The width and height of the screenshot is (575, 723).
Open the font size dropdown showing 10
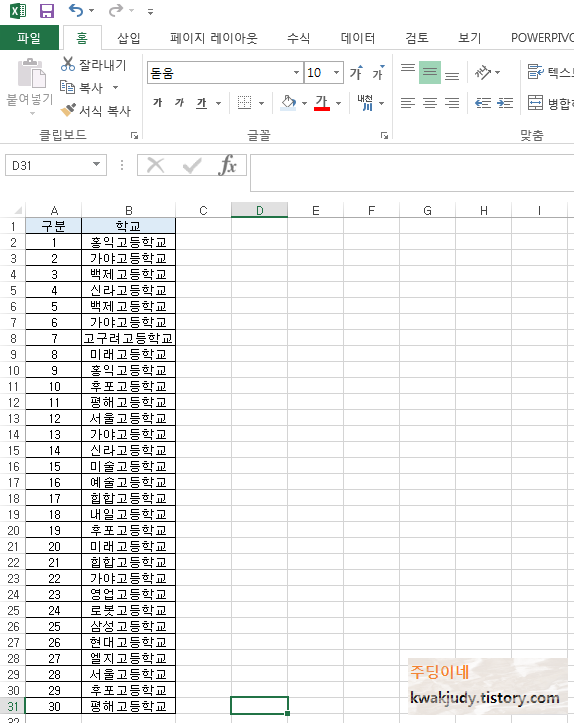(x=337, y=73)
